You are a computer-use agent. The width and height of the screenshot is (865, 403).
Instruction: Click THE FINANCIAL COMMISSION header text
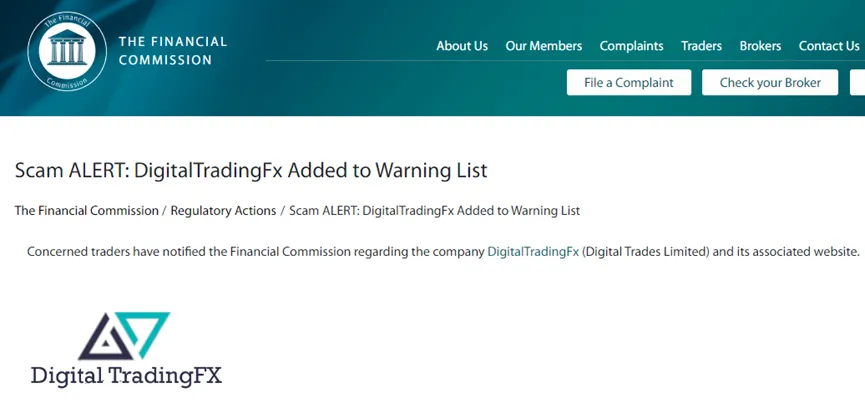[x=173, y=51]
